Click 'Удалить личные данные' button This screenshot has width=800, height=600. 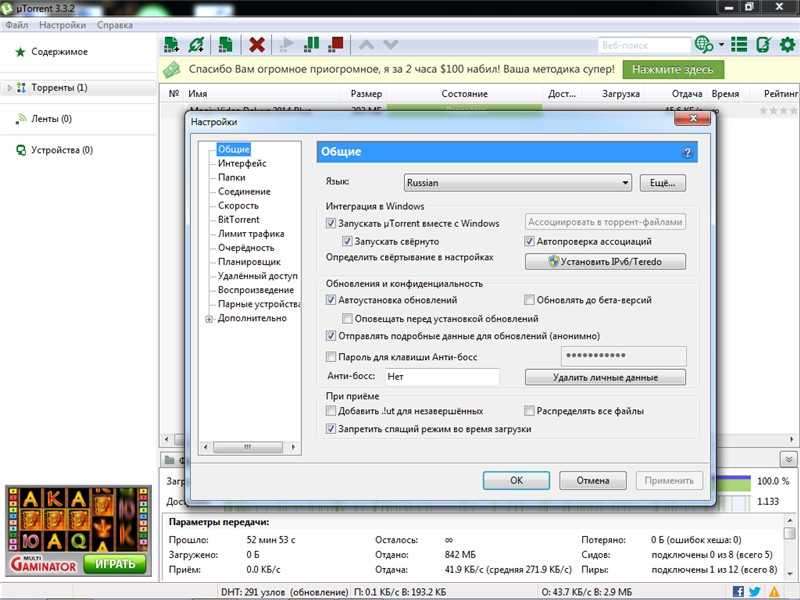(605, 377)
